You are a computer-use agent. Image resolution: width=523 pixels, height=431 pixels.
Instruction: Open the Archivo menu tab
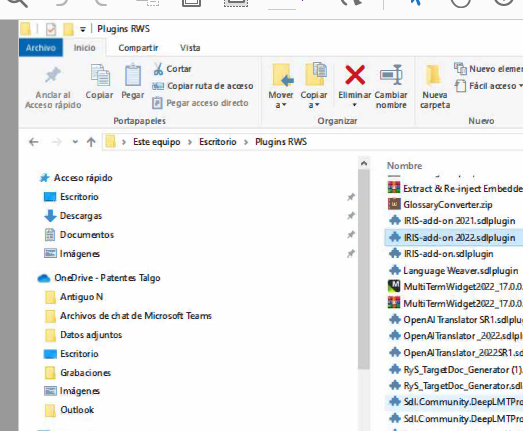coord(41,48)
